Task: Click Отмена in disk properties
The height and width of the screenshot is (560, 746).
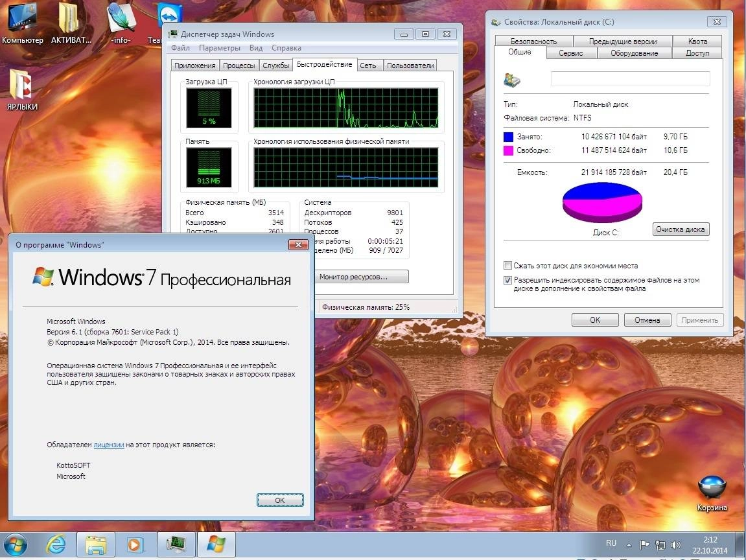Action: tap(647, 320)
